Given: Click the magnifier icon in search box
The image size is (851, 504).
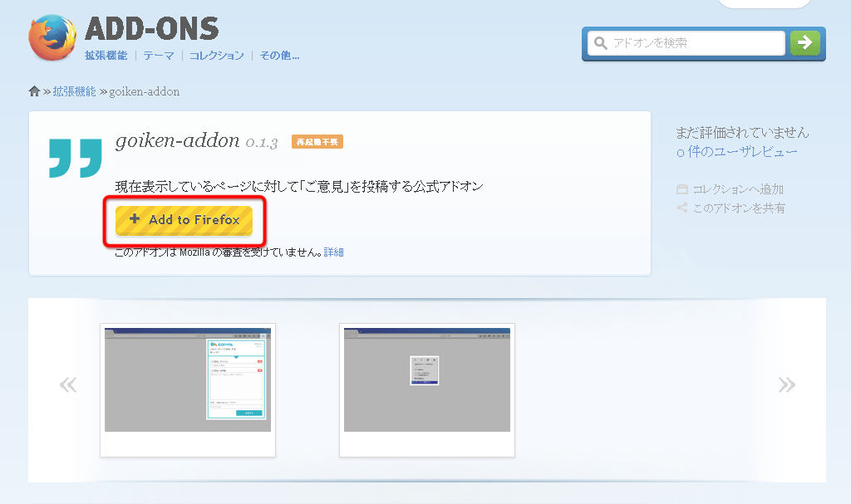Looking at the screenshot, I should coord(600,43).
